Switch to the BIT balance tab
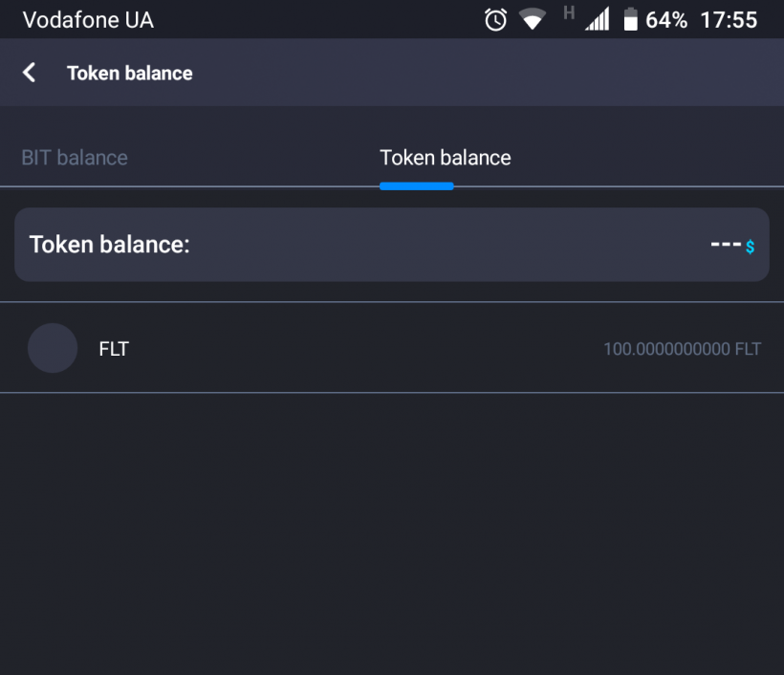 point(75,158)
